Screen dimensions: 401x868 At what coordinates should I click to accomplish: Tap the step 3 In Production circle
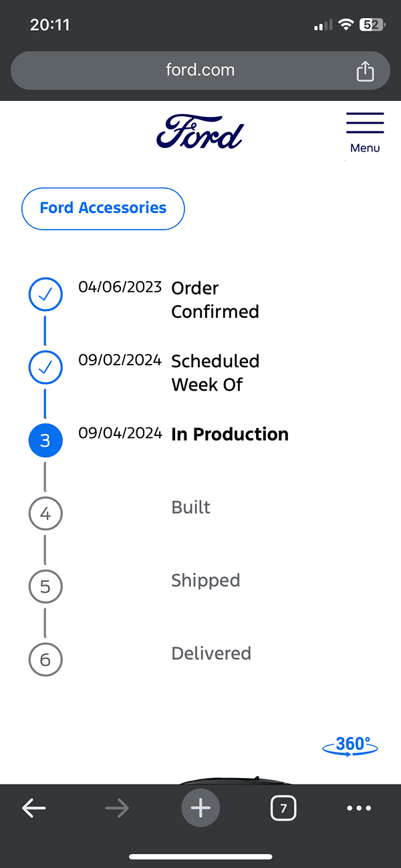pyautogui.click(x=45, y=440)
